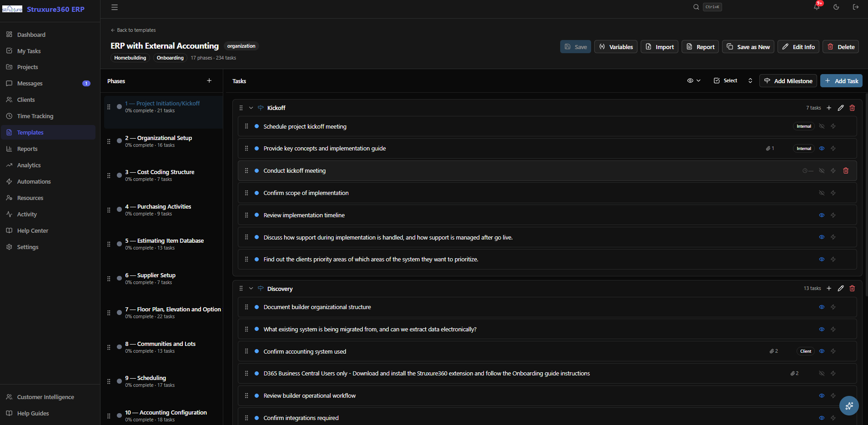The image size is (868, 425).
Task: Grab drag handle of Kickoff milestone
Action: click(241, 108)
